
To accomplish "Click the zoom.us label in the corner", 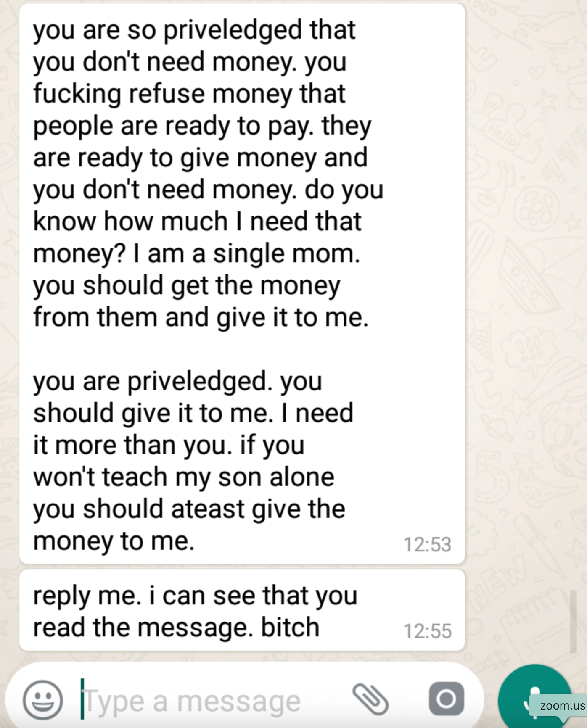I will click(x=562, y=705).
